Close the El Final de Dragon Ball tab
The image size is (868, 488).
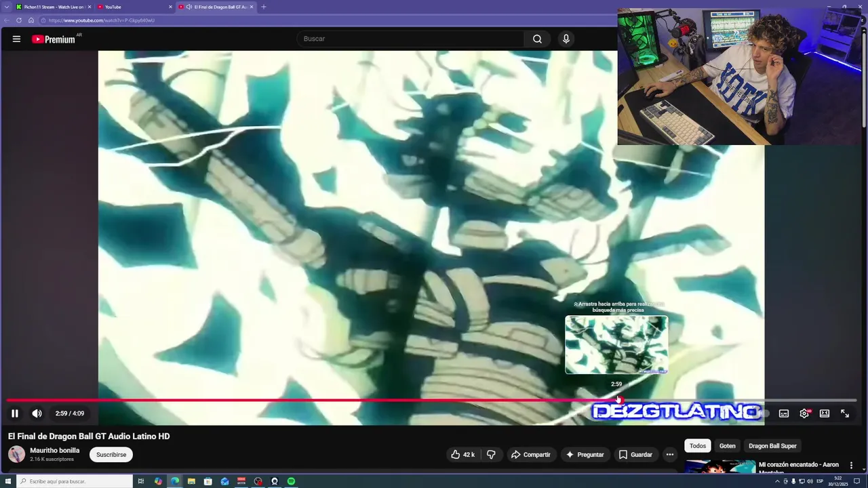pyautogui.click(x=252, y=7)
